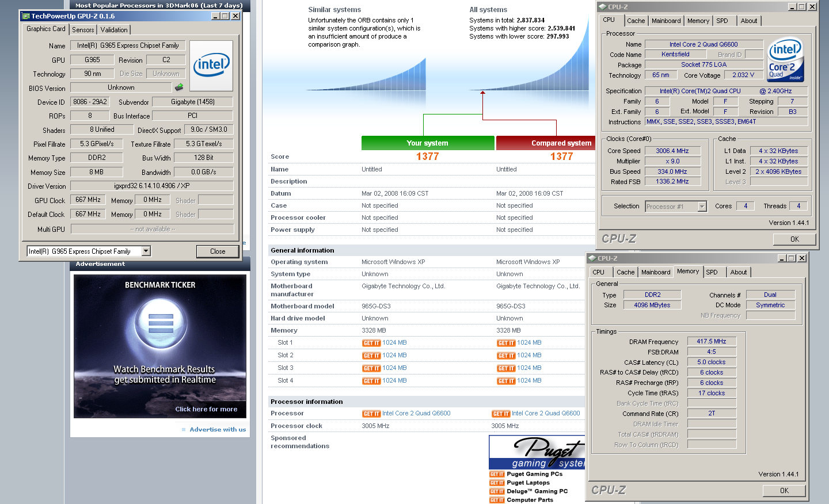The image size is (829, 504).
Task: Click the Benchmark Ticker advertisement image
Action: point(160,346)
